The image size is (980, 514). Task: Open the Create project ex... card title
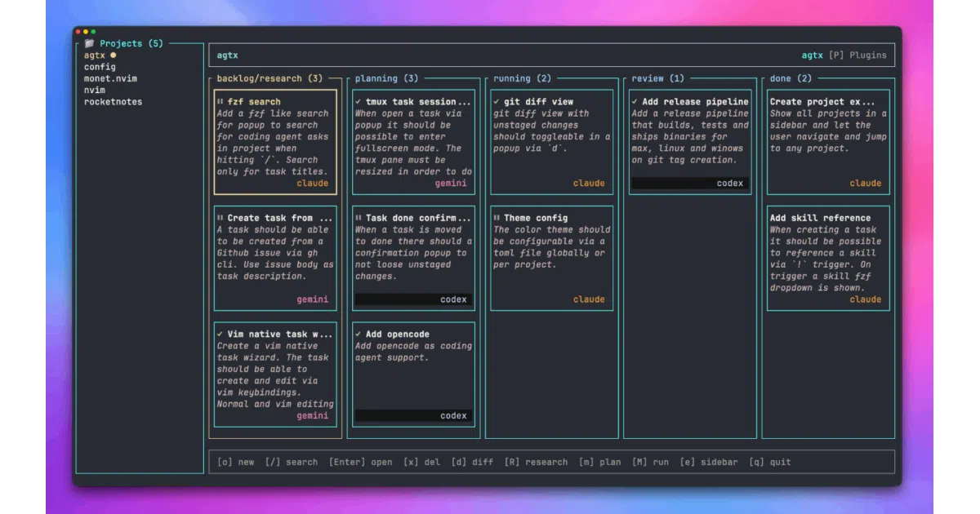click(x=822, y=102)
